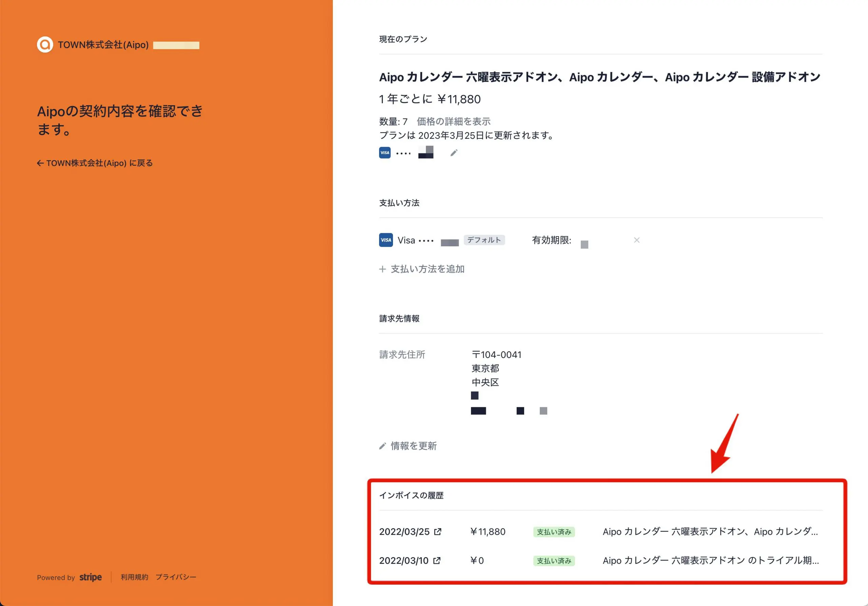Click インボイスの履歴 section heading
Viewport: 868px width, 606px height.
coord(411,495)
